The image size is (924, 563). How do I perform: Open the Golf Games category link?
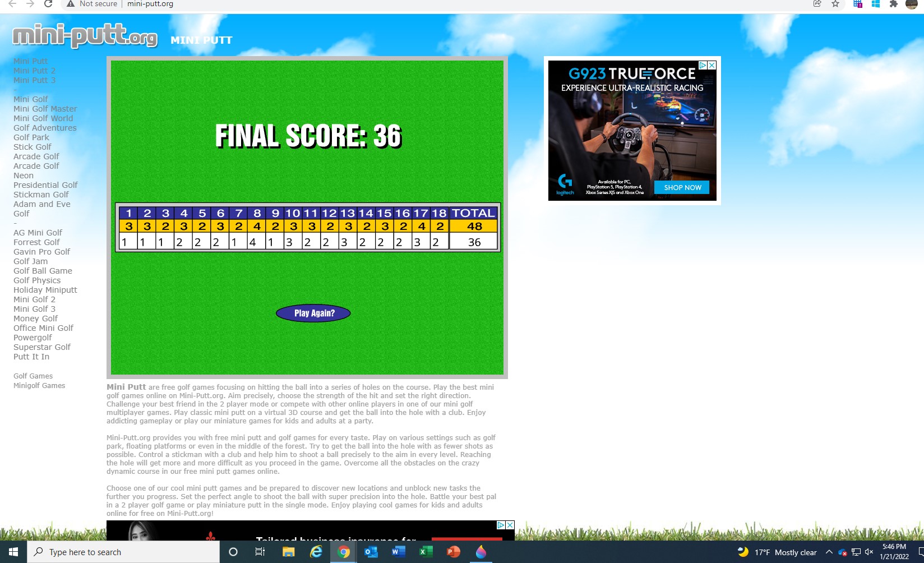pyautogui.click(x=33, y=376)
